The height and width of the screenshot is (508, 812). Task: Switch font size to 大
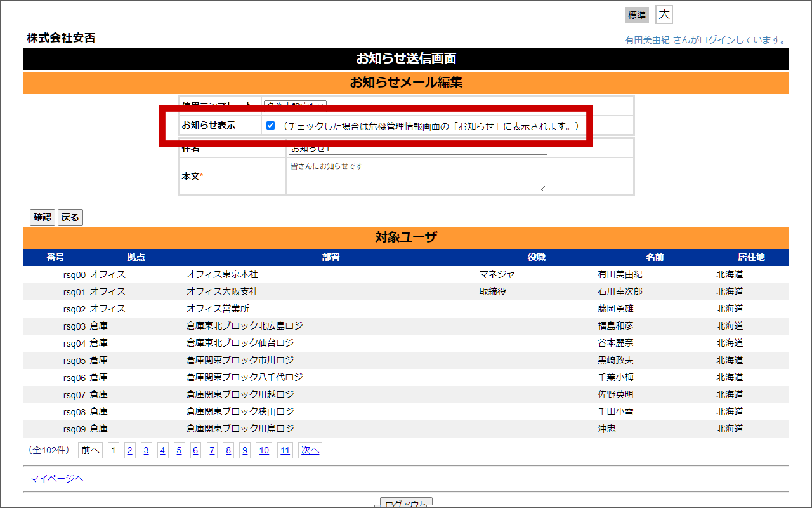[664, 14]
